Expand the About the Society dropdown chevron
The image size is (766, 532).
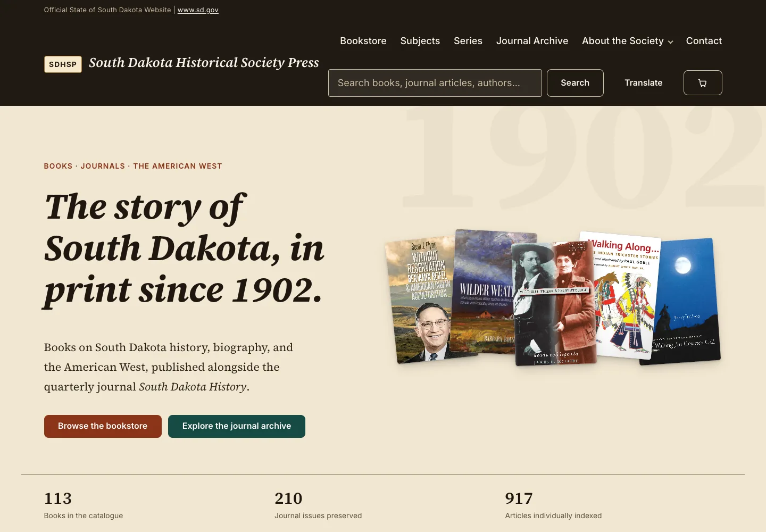670,42
